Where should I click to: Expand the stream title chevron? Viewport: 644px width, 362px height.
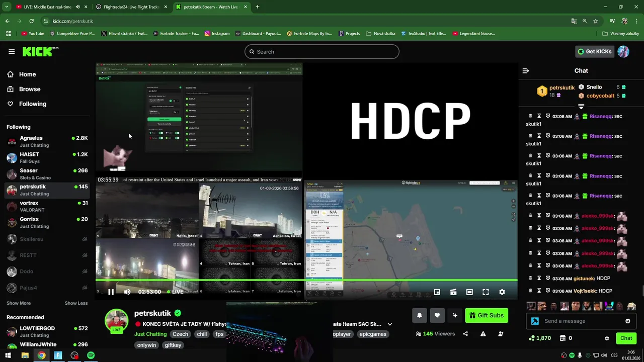389,324
